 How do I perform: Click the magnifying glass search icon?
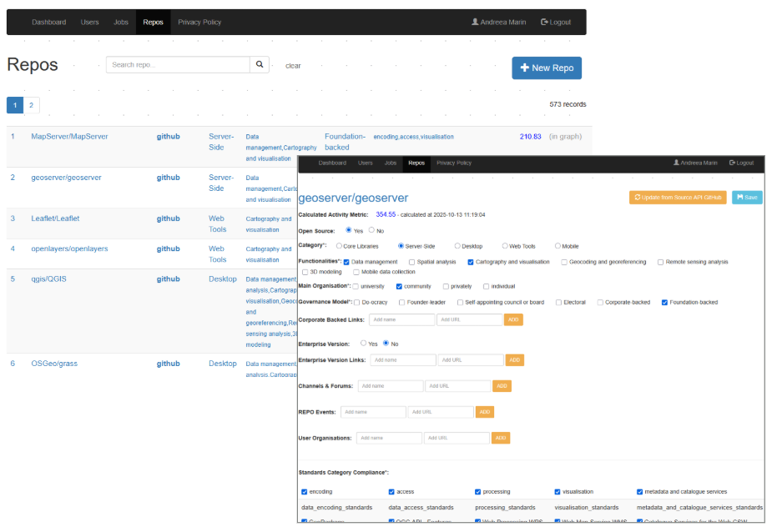point(260,65)
